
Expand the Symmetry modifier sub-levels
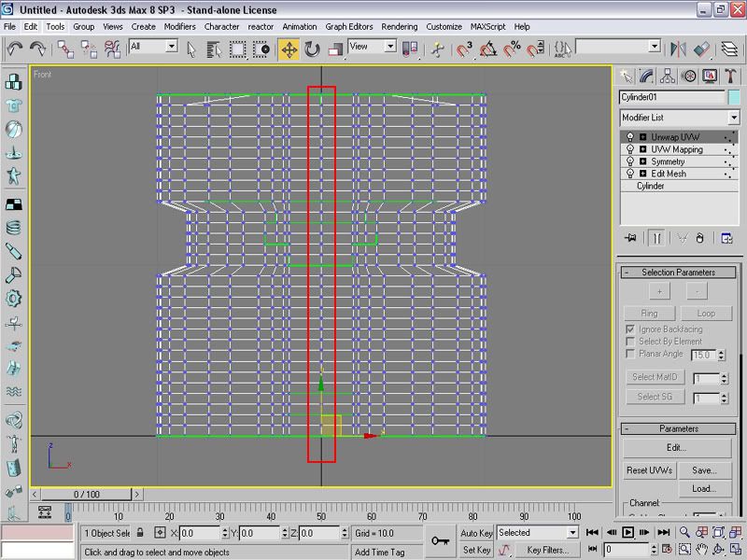tap(642, 161)
